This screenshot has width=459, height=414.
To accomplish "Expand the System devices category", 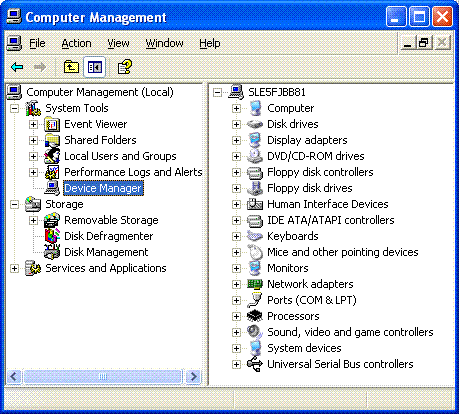I will (236, 348).
